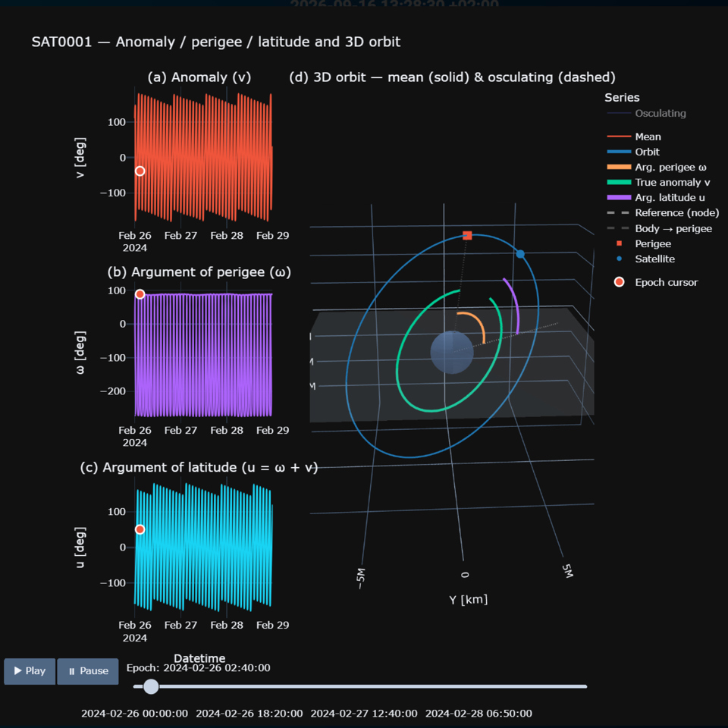Click the 'ω [deg]' axis label

tap(80, 353)
